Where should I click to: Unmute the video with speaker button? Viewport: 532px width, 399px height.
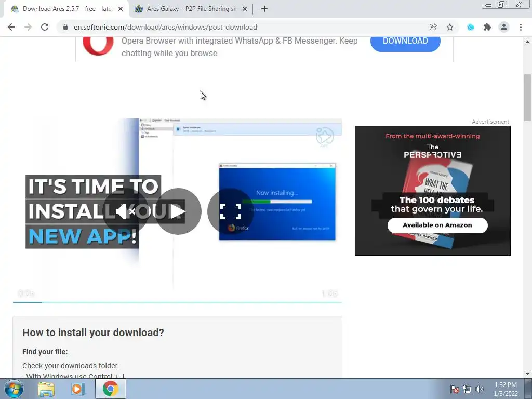[126, 211]
